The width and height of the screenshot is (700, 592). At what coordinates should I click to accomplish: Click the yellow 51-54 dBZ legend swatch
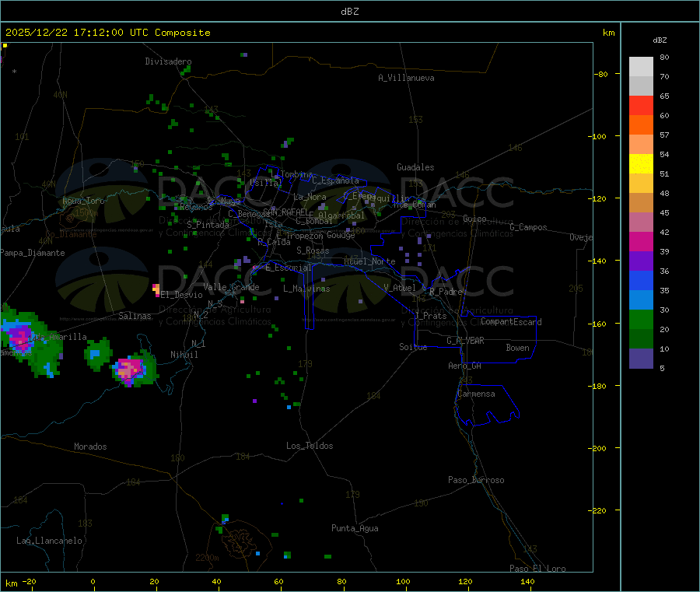tap(641, 164)
